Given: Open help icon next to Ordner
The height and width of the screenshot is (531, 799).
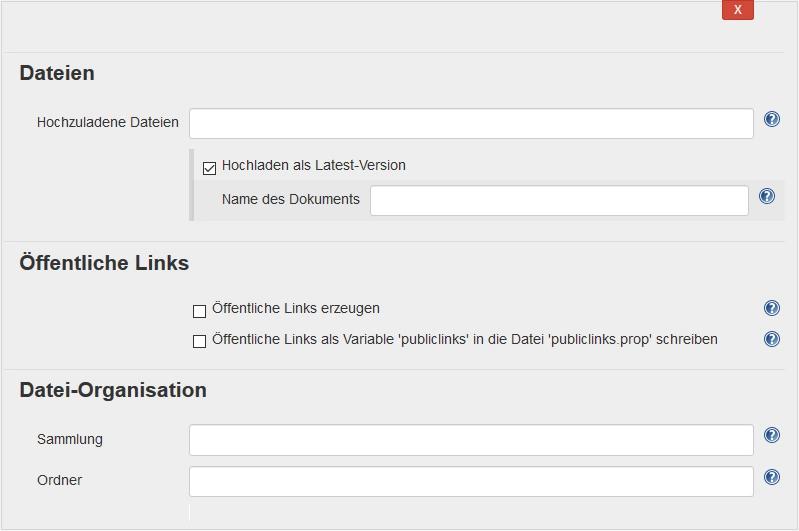Looking at the screenshot, I should click(x=771, y=478).
